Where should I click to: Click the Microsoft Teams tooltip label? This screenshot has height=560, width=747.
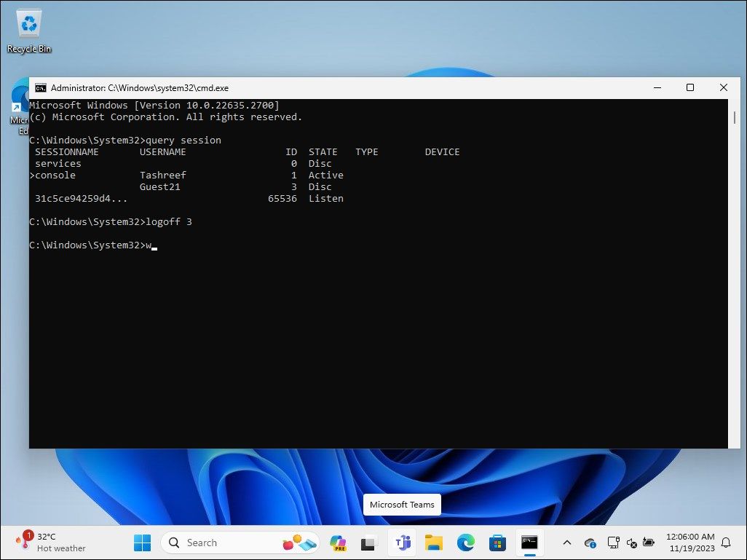pos(401,505)
